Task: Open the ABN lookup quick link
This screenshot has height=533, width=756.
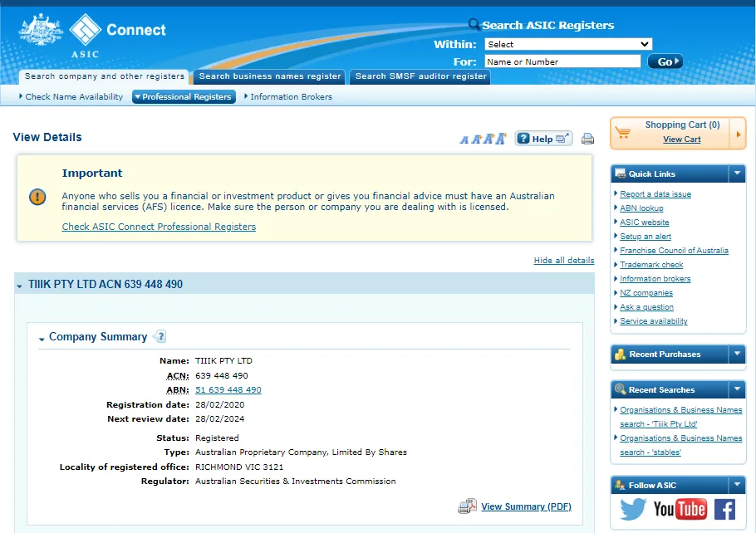Action: point(641,208)
